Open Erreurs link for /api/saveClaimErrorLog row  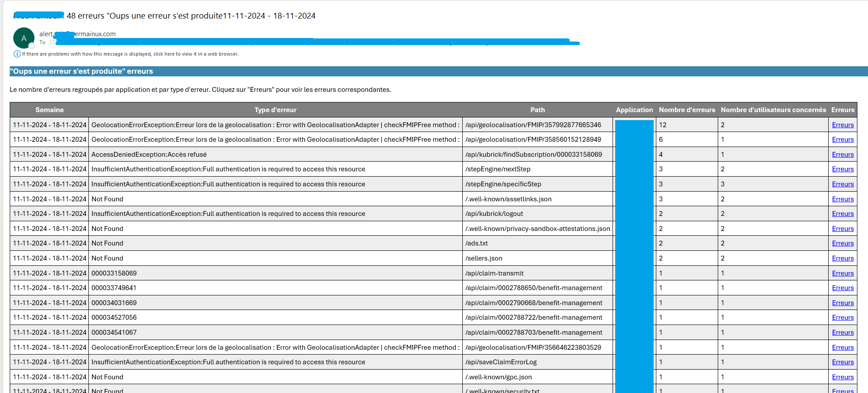(842, 362)
